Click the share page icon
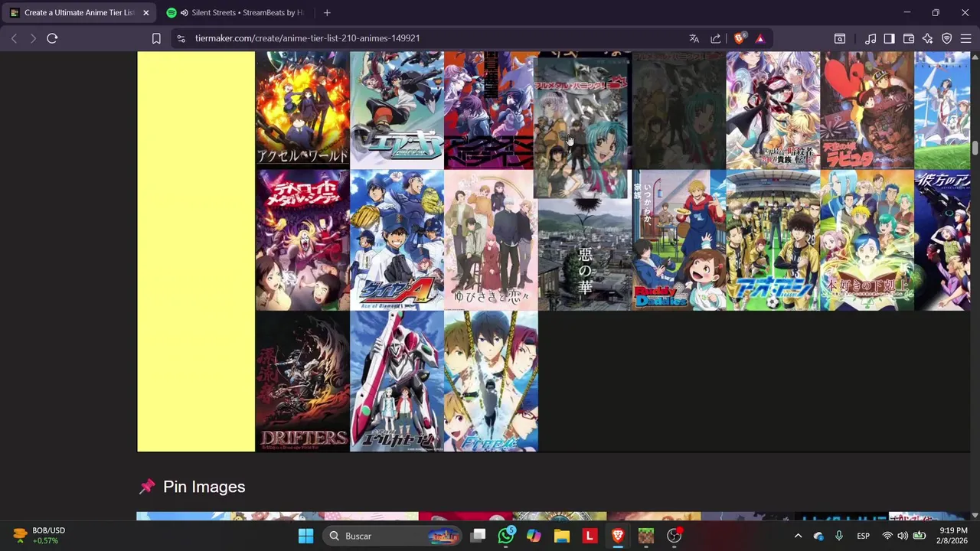 coord(715,38)
